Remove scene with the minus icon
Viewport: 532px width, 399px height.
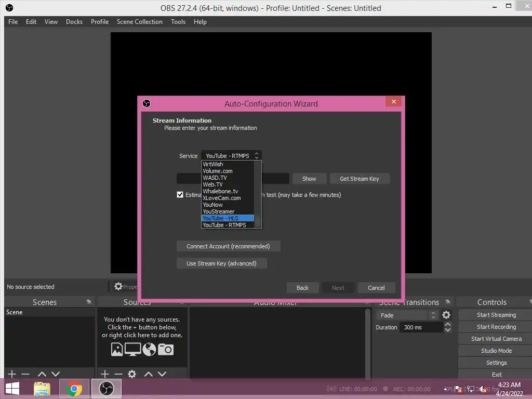coord(25,374)
